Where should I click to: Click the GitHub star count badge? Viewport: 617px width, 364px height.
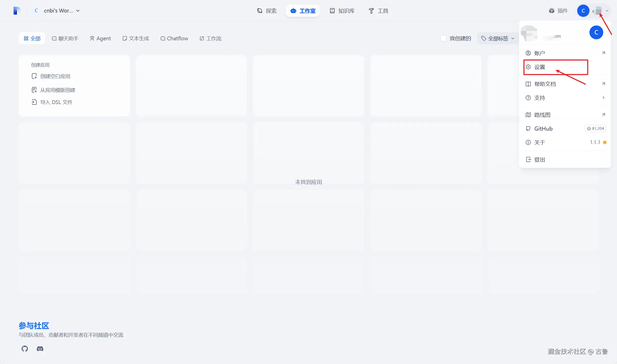595,129
